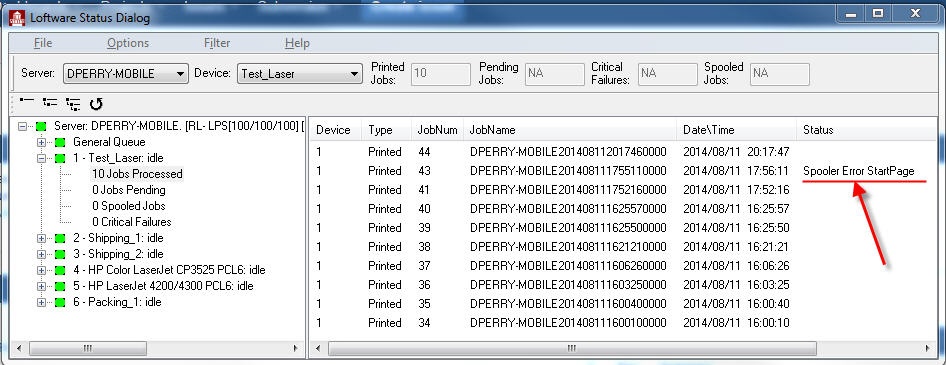The height and width of the screenshot is (365, 946).
Task: Collapse the Server DPERRY-MOBILE tree node
Action: click(x=23, y=127)
